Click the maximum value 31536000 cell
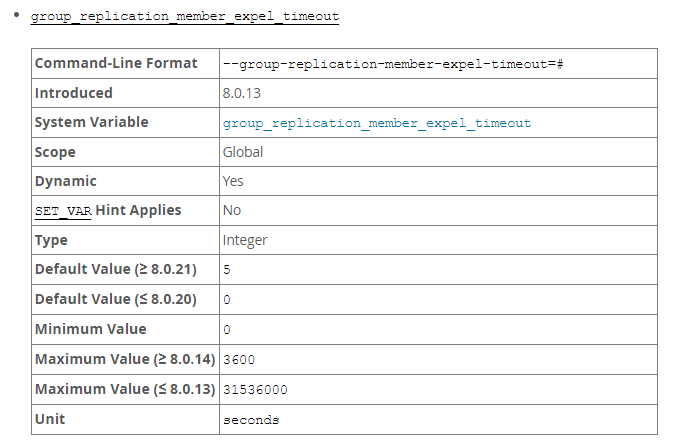Viewport: 675px width, 448px height. click(x=255, y=389)
